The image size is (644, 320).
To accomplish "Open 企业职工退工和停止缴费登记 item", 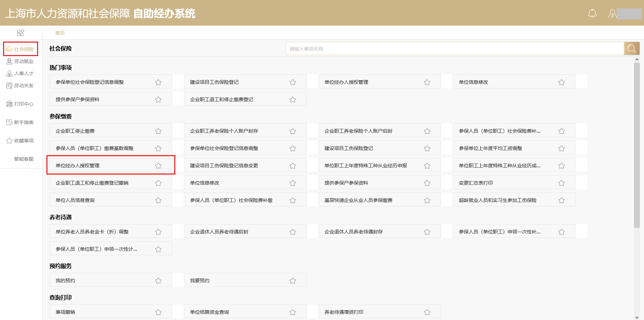I will tap(245, 99).
